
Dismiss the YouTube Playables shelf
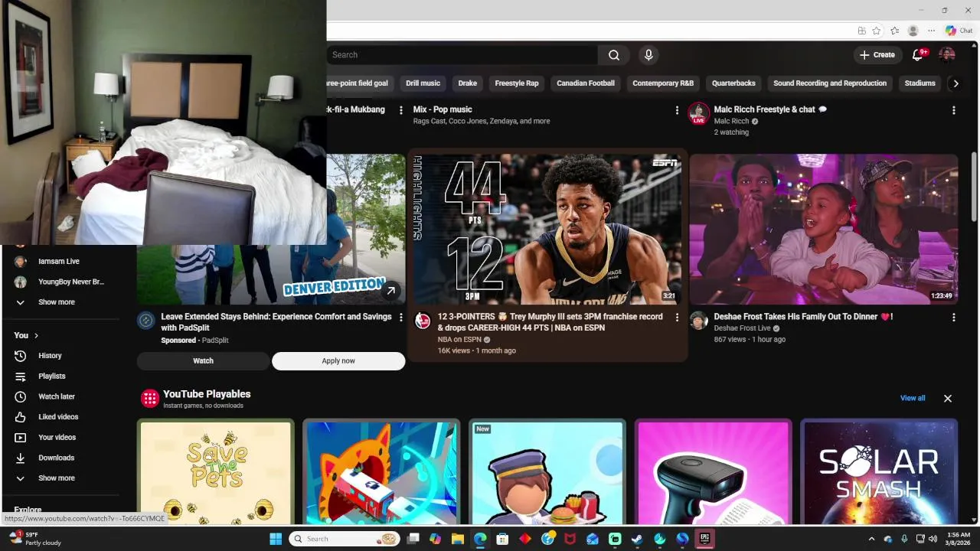[x=948, y=398]
